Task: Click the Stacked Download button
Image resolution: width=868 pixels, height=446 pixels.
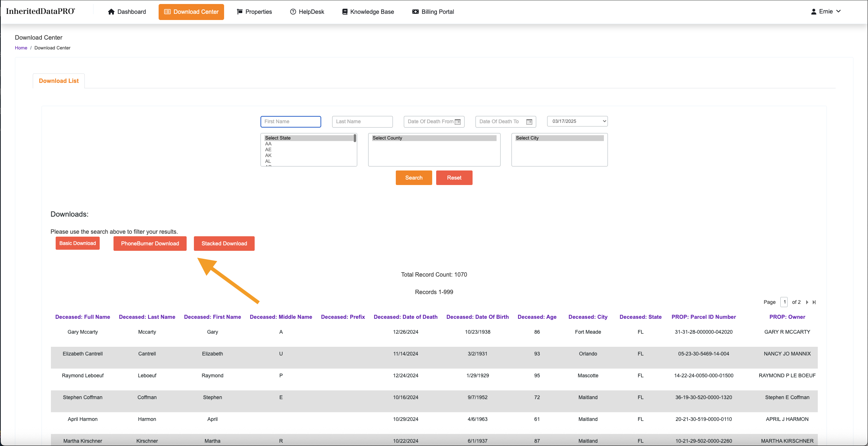Action: [x=224, y=244]
